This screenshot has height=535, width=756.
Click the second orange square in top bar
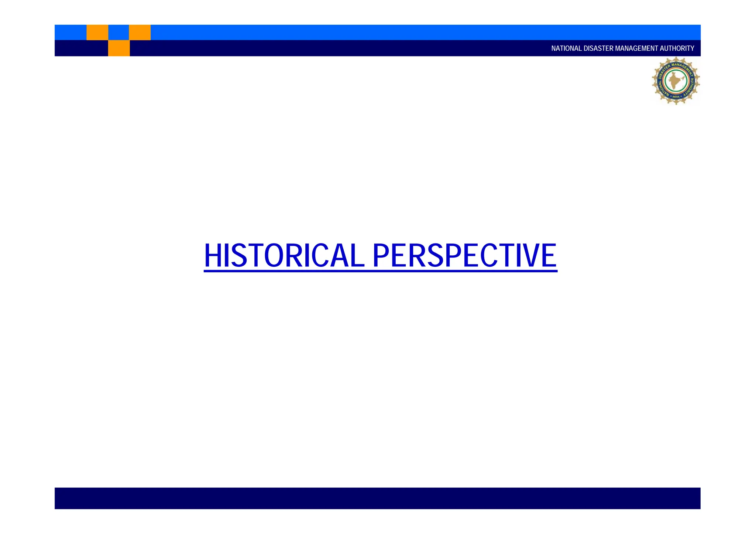point(140,32)
